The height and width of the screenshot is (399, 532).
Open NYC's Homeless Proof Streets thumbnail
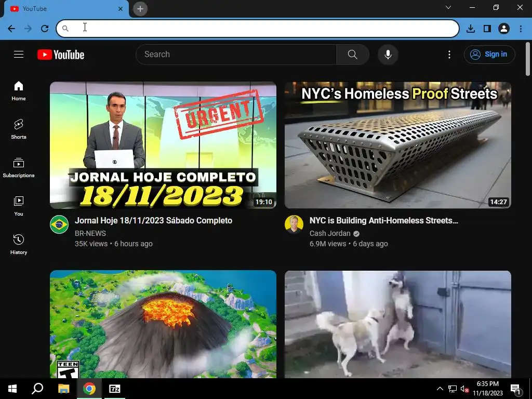tap(397, 145)
